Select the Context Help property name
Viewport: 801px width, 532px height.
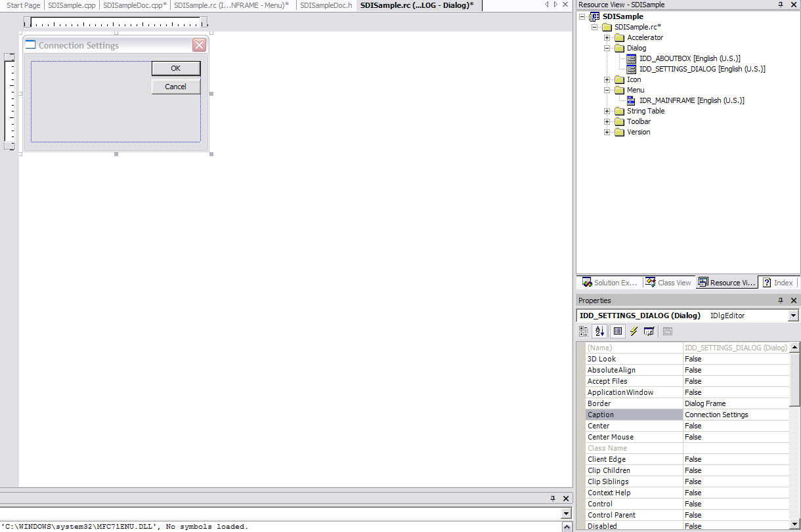point(634,493)
